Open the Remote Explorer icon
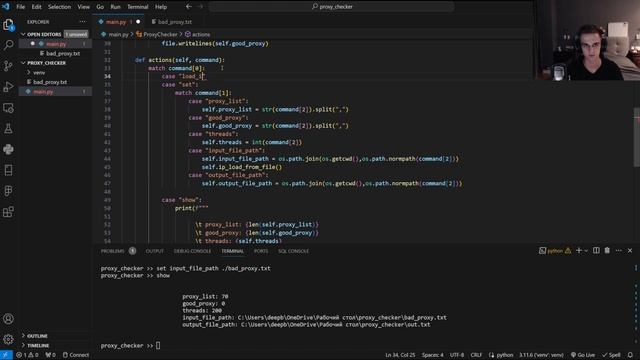 point(8,108)
